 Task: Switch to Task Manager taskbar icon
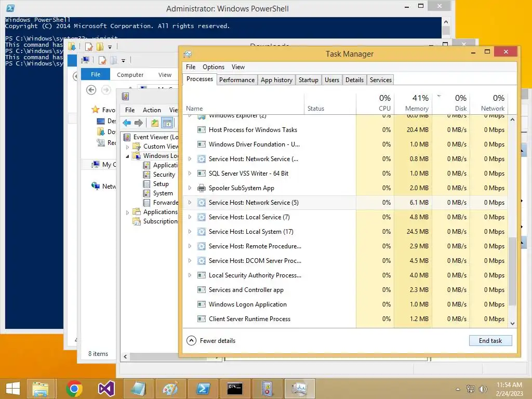click(x=300, y=389)
